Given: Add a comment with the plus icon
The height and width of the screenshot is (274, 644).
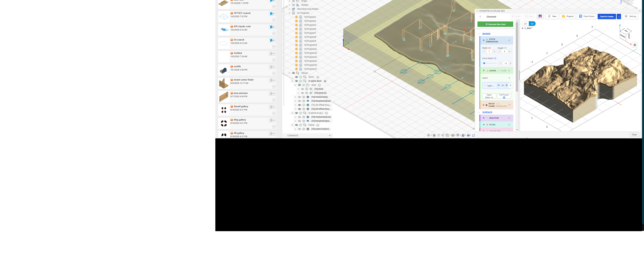Looking at the screenshot, I should (x=330, y=135).
